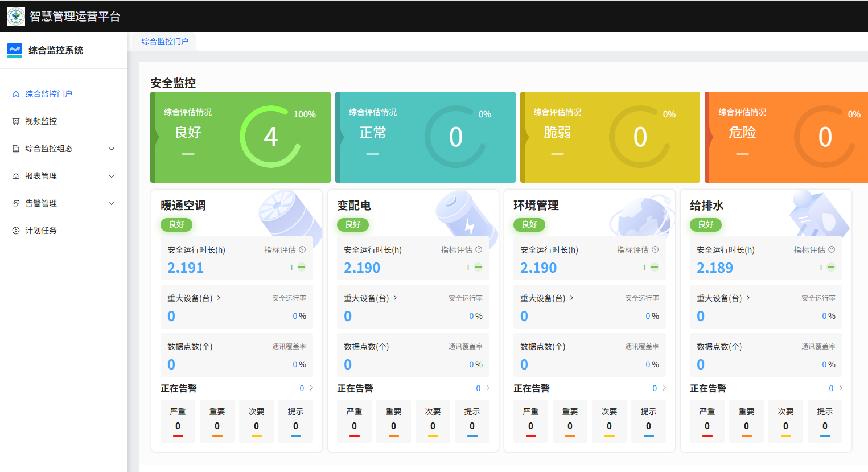
Task: Click the 综合监控系统 chart icon
Action: point(15,50)
